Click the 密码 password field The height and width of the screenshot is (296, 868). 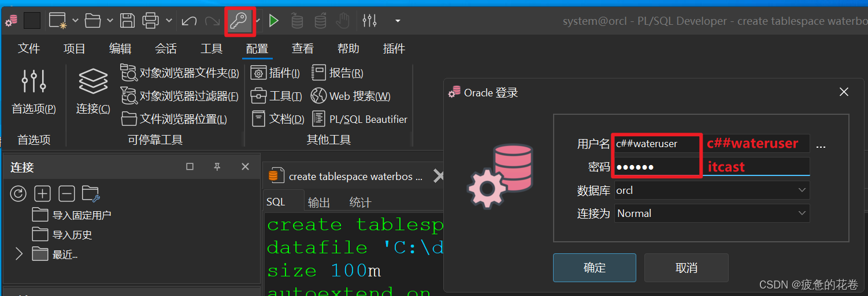coord(712,167)
